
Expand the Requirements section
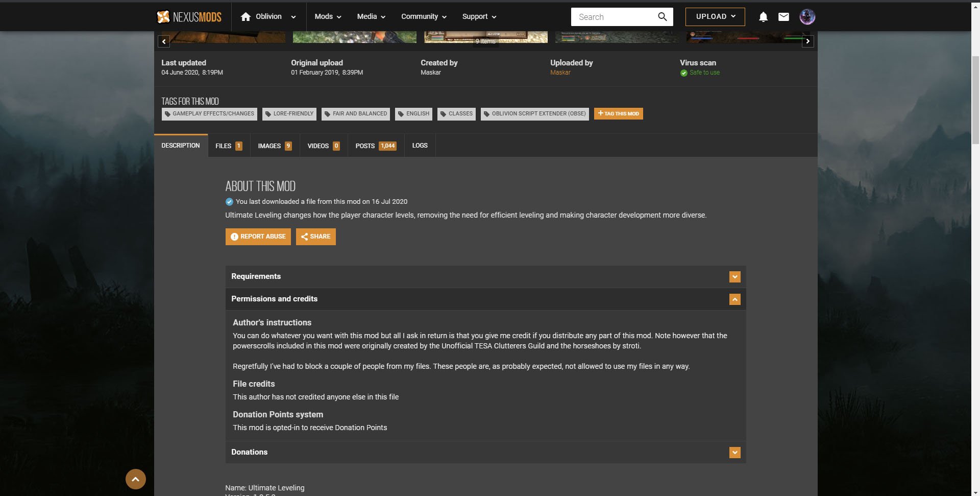(x=485, y=276)
